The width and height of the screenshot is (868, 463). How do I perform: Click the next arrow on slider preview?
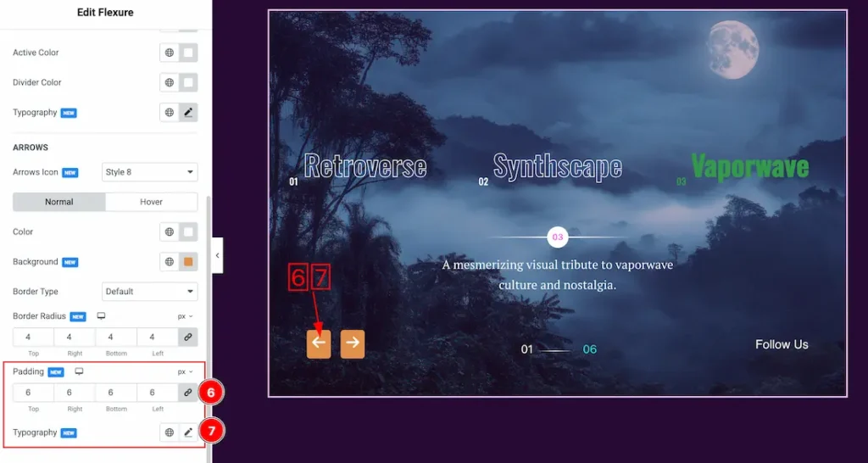[x=353, y=343]
